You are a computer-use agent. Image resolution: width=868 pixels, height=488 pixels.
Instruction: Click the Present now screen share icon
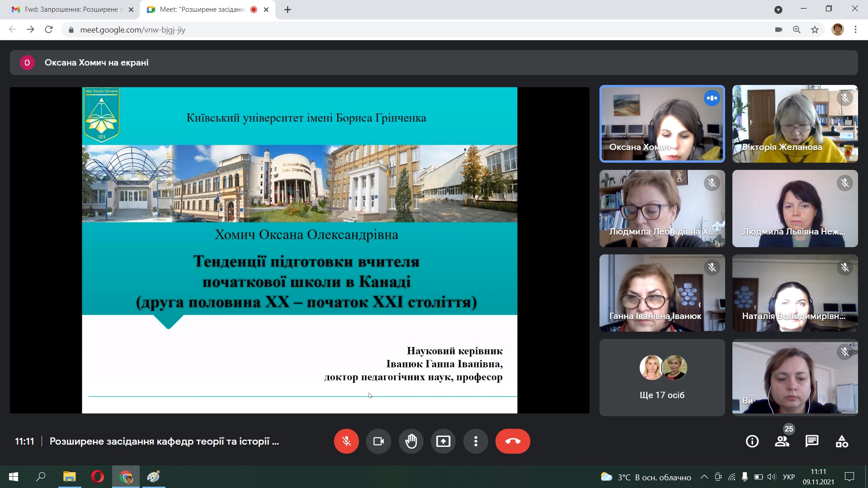pyautogui.click(x=443, y=441)
